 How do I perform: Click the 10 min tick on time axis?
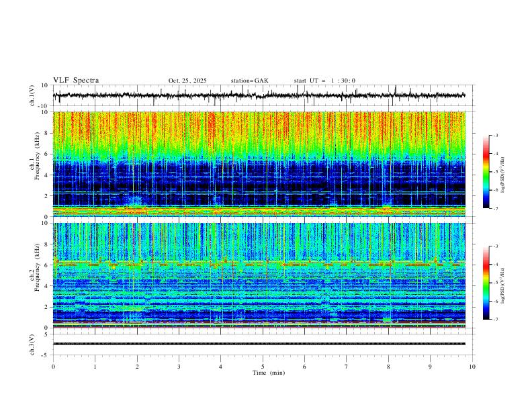point(472,367)
